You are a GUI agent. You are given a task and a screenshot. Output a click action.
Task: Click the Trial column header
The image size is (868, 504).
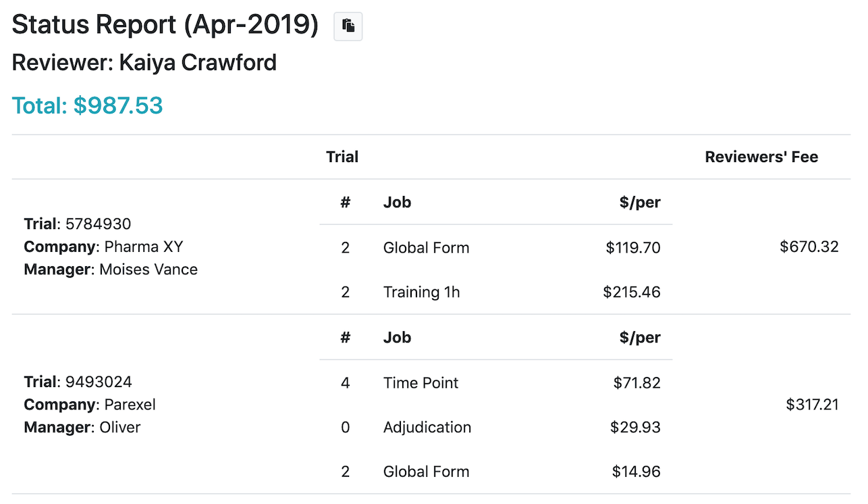[342, 157]
